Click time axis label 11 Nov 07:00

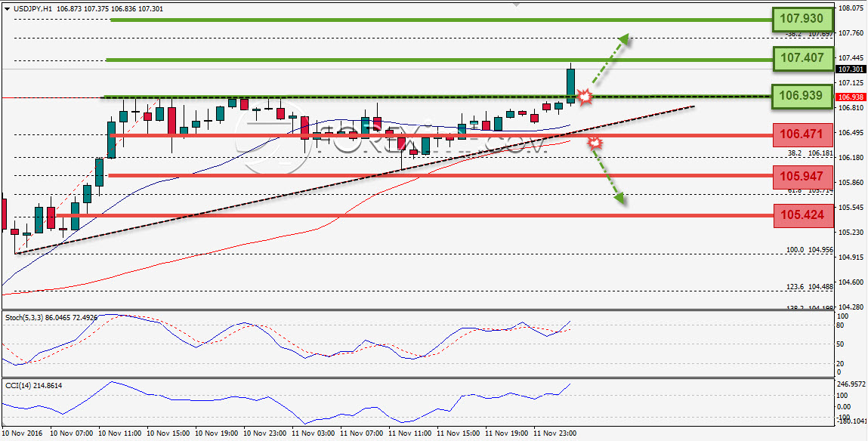[361, 433]
